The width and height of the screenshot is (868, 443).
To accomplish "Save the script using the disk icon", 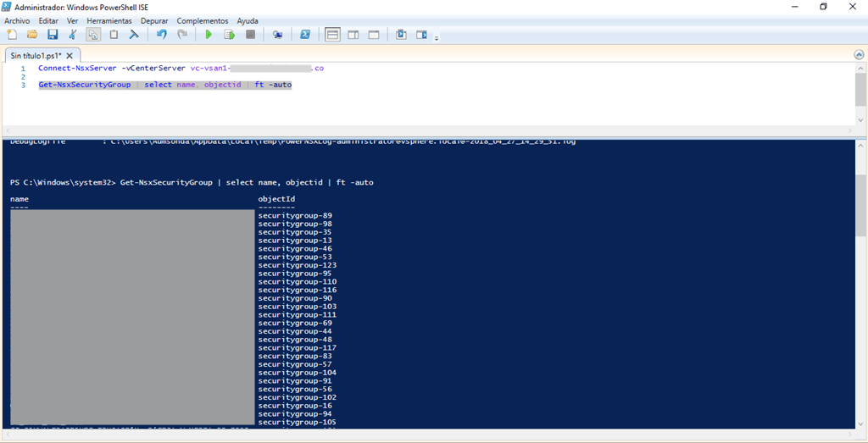I will tap(53, 35).
